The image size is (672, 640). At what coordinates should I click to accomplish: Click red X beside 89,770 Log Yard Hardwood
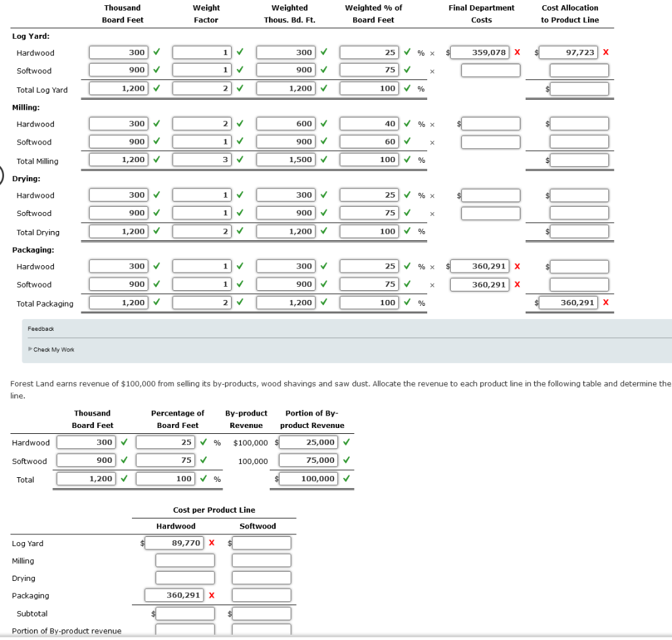pyautogui.click(x=212, y=543)
